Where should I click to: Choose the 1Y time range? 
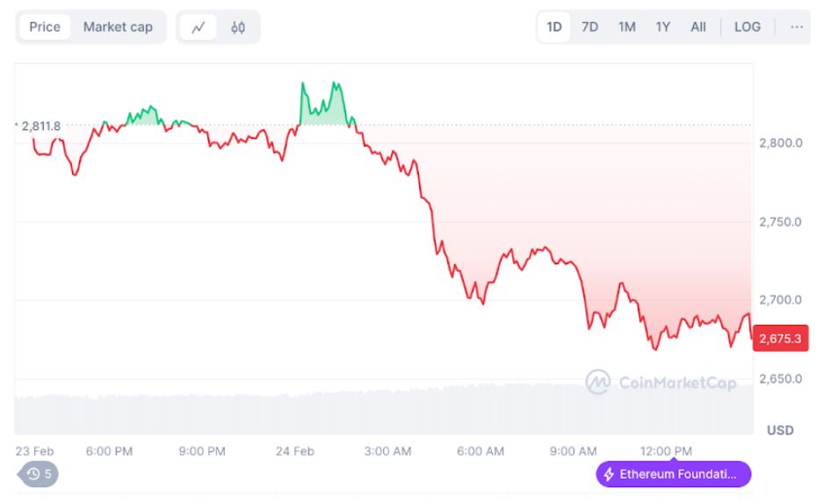[662, 27]
